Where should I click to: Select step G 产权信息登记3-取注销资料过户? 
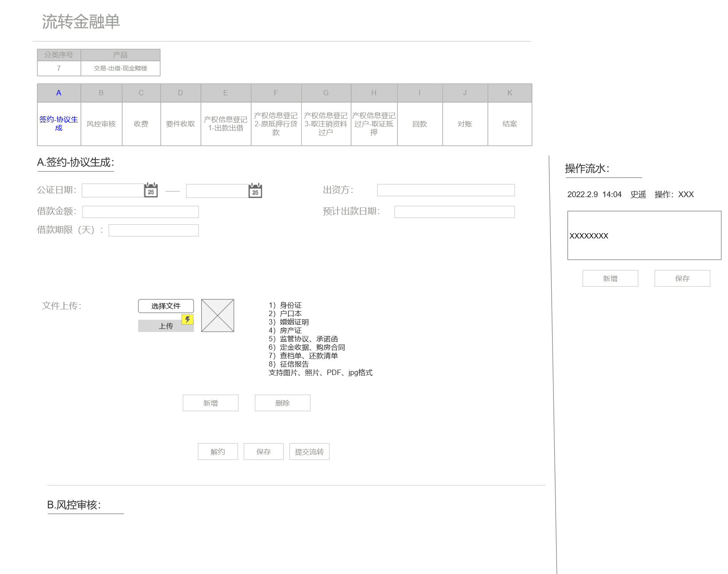(x=326, y=124)
